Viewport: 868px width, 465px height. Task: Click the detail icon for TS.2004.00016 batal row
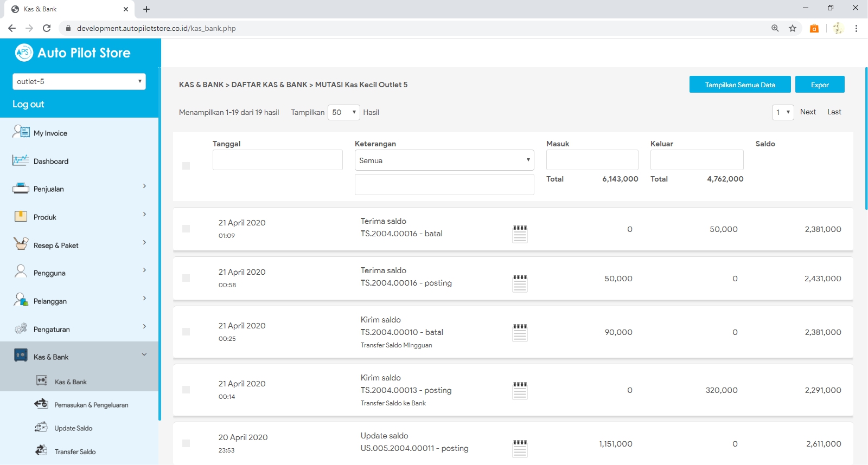coord(520,234)
